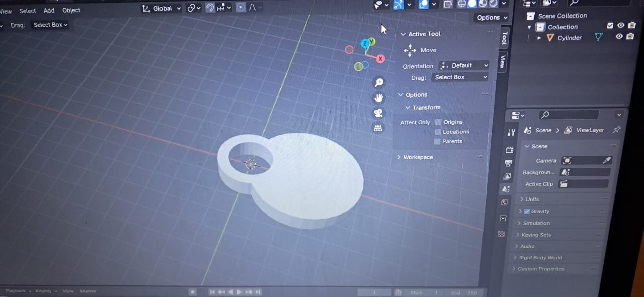Click the Background scene field
The image size is (644, 297).
[586, 172]
